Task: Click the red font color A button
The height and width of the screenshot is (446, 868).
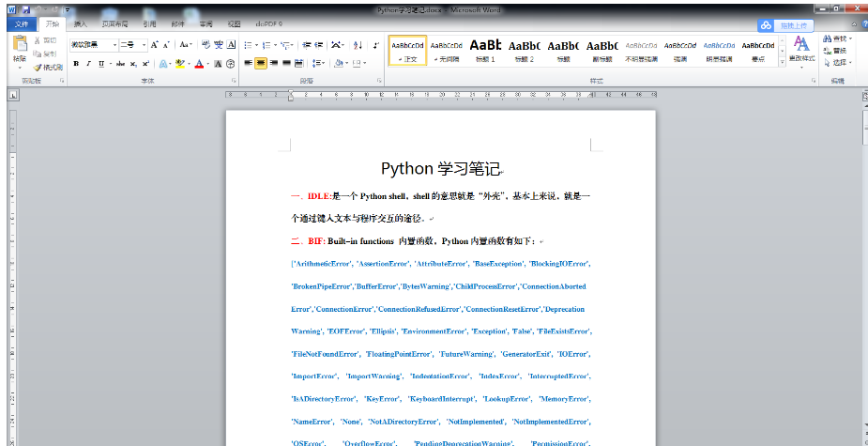Action: click(x=199, y=64)
